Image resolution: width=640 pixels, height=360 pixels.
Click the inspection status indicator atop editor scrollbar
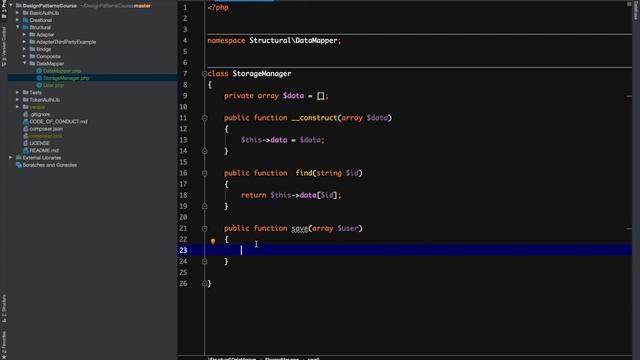(629, 4)
